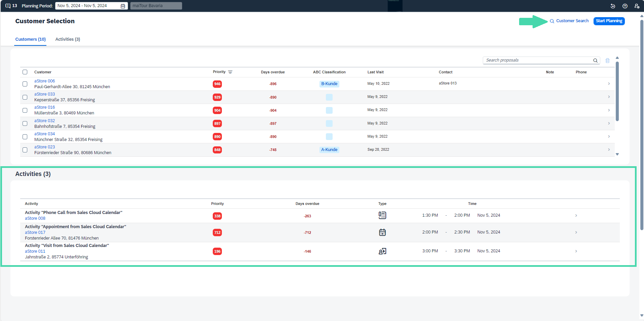Expand aStore 016 row details chevron
Screen dimensions: 644x321
609,110
